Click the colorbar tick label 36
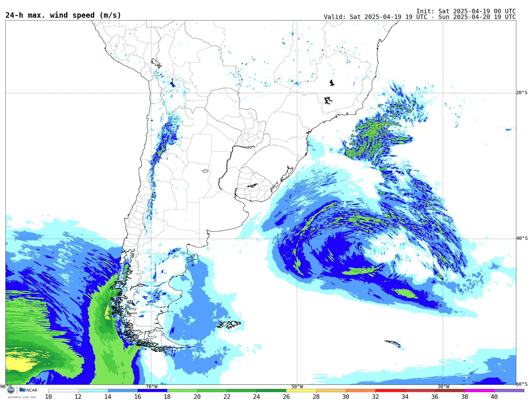The image size is (532, 400). click(x=435, y=397)
